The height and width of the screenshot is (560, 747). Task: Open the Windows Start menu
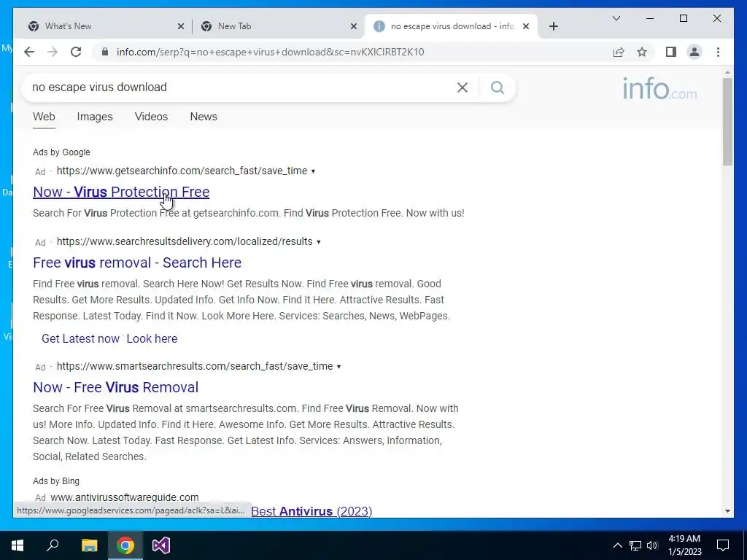pos(18,545)
